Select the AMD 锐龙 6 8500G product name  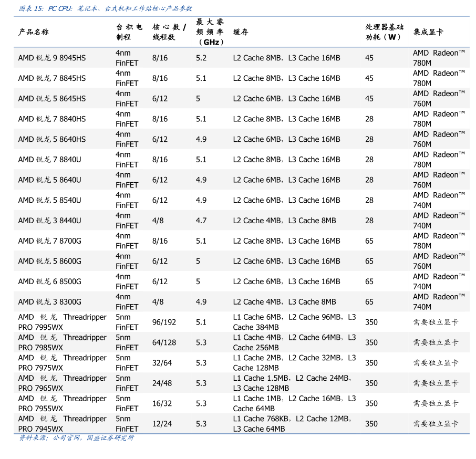(x=49, y=281)
